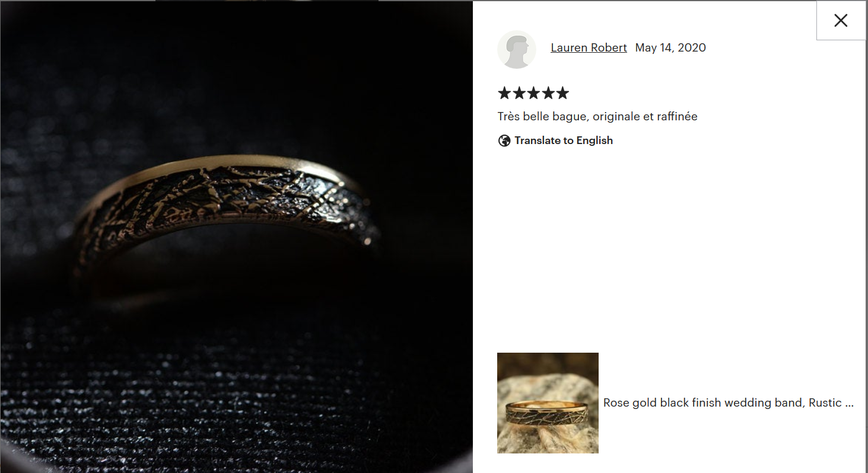Click the May 14, 2020 review date
The height and width of the screenshot is (473, 868).
click(x=670, y=47)
